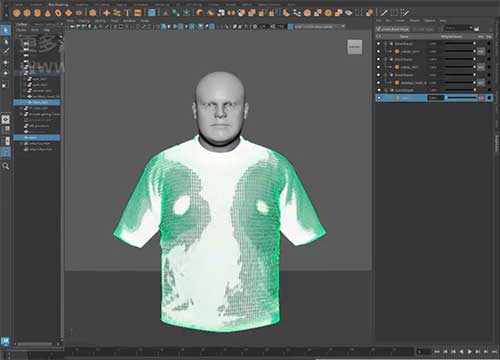This screenshot has height=360, width=500.
Task: Choose the Paint Selection brush tool
Action: pyautogui.click(x=6, y=51)
